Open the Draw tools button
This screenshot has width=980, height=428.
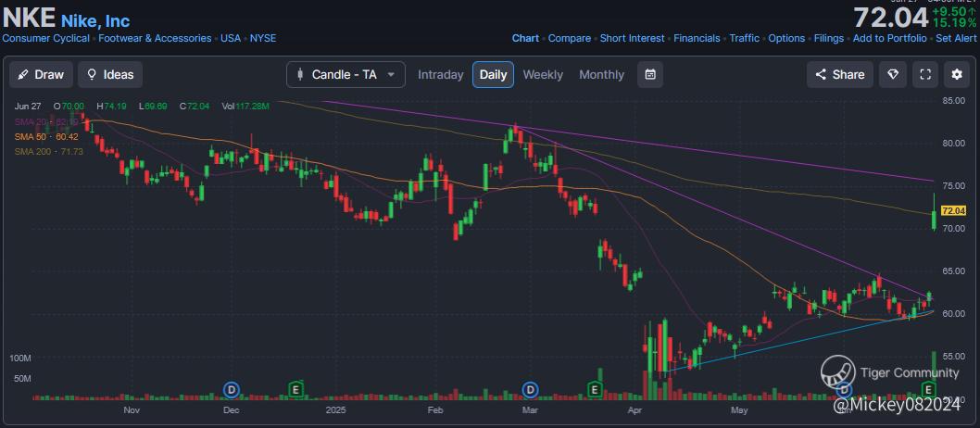[41, 74]
